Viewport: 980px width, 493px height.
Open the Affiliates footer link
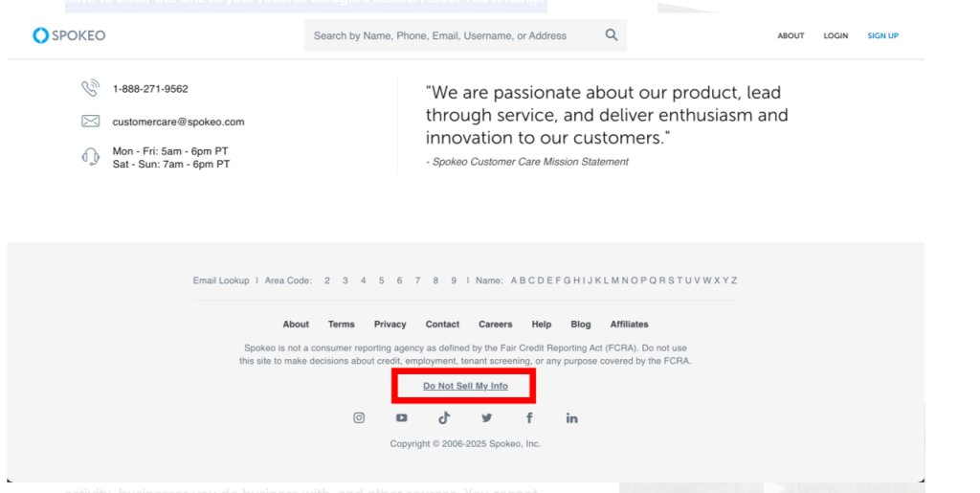point(630,325)
